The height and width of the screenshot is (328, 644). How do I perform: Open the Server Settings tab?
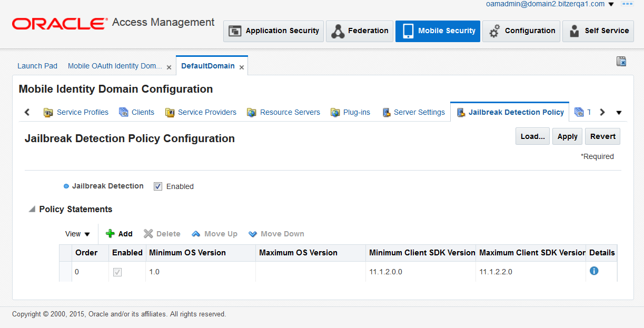click(413, 112)
